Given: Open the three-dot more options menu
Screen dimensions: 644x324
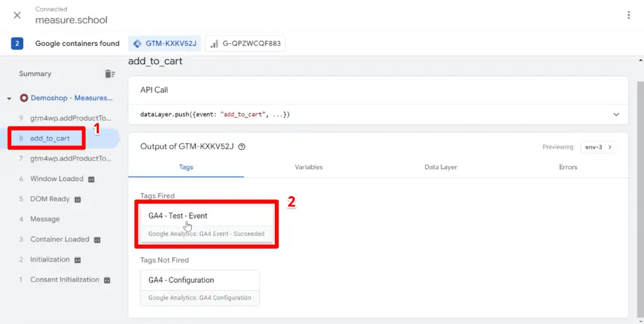Looking at the screenshot, I should click(x=628, y=15).
